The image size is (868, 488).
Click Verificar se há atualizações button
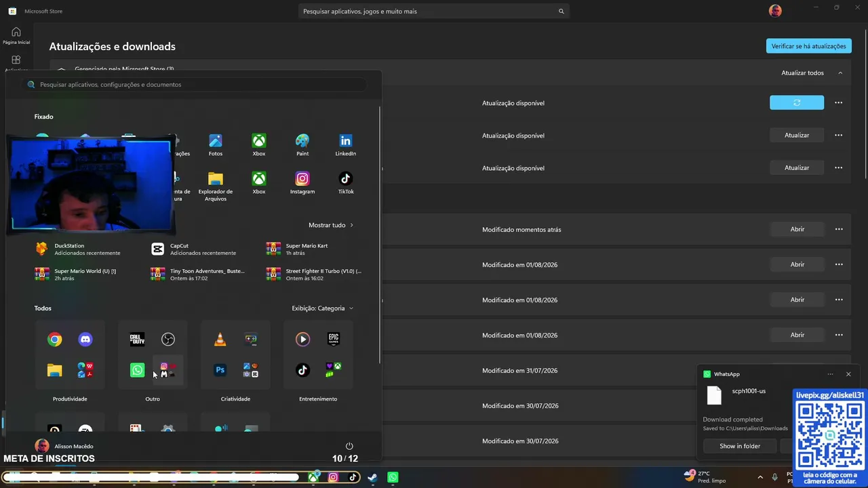click(x=808, y=46)
